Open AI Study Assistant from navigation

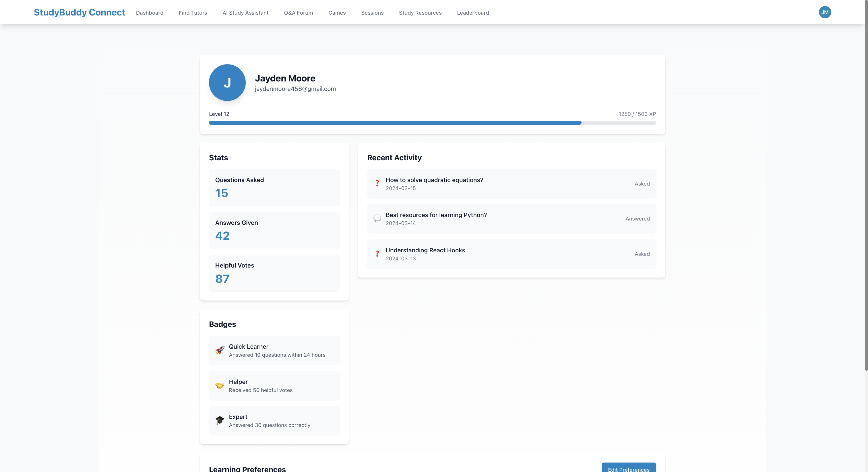(x=245, y=13)
